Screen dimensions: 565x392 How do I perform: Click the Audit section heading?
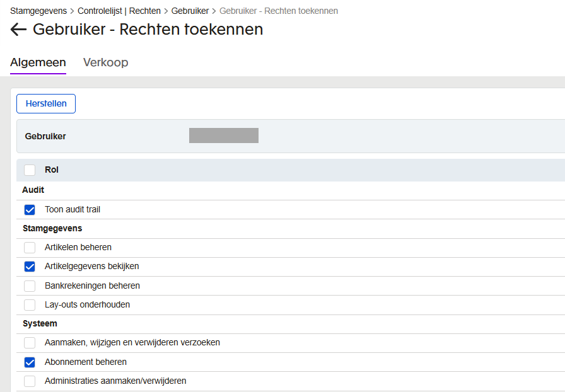[x=33, y=190]
